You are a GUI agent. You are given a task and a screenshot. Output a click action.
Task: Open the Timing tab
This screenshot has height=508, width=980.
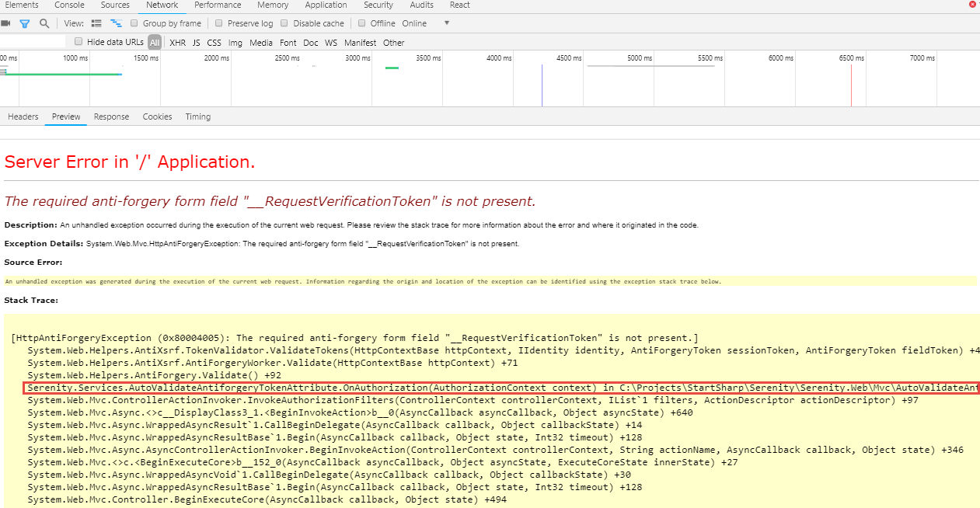pyautogui.click(x=197, y=116)
